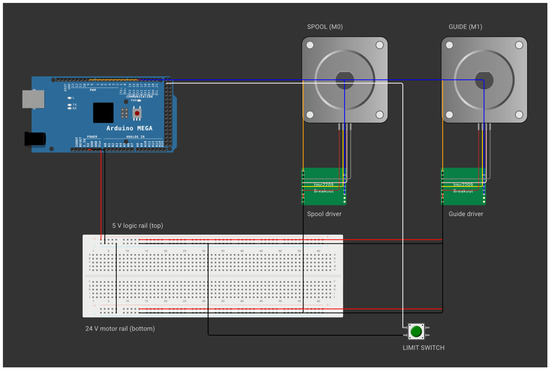550x370 pixels.
Task: Click the Arduino USB port connector
Action: 33,99
